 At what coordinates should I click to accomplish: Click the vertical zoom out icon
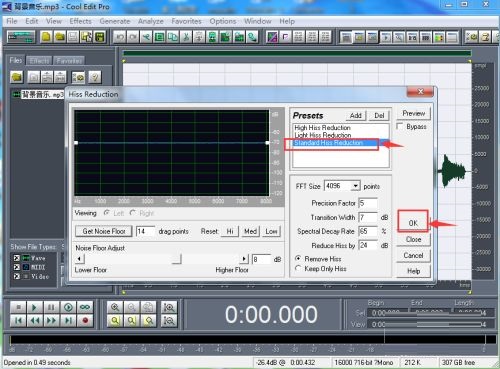pyautogui.click(x=169, y=321)
